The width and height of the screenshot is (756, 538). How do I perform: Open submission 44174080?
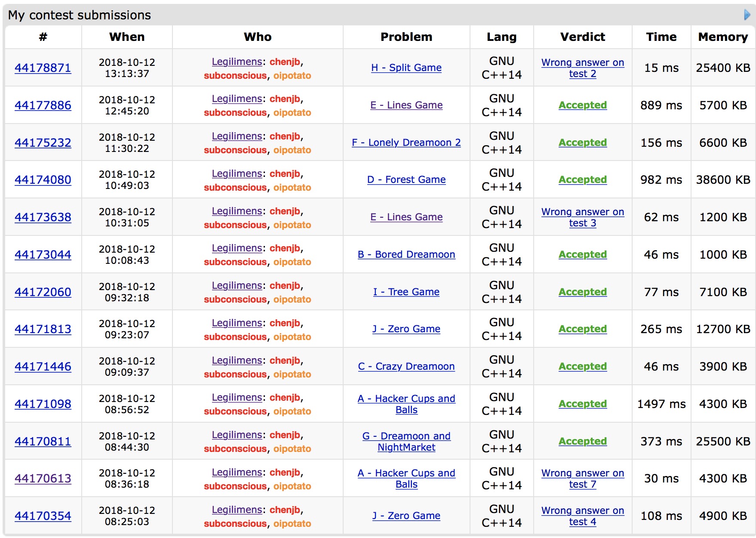[43, 180]
